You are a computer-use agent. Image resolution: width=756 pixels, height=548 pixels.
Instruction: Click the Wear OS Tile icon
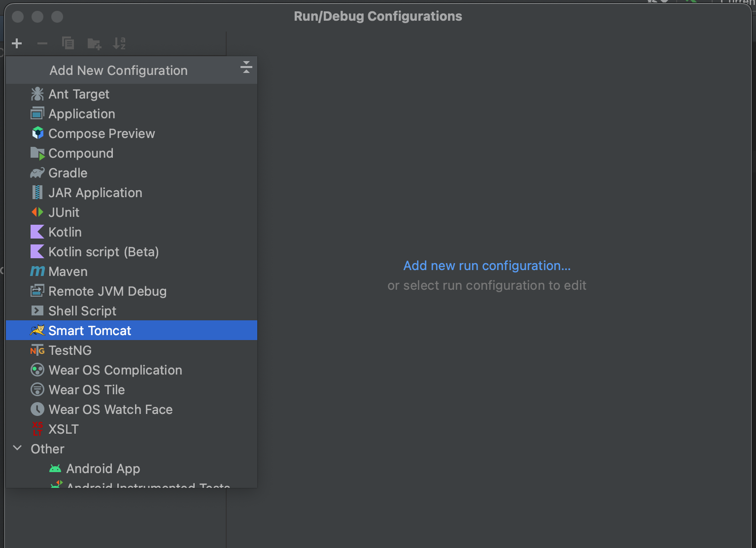tap(37, 389)
